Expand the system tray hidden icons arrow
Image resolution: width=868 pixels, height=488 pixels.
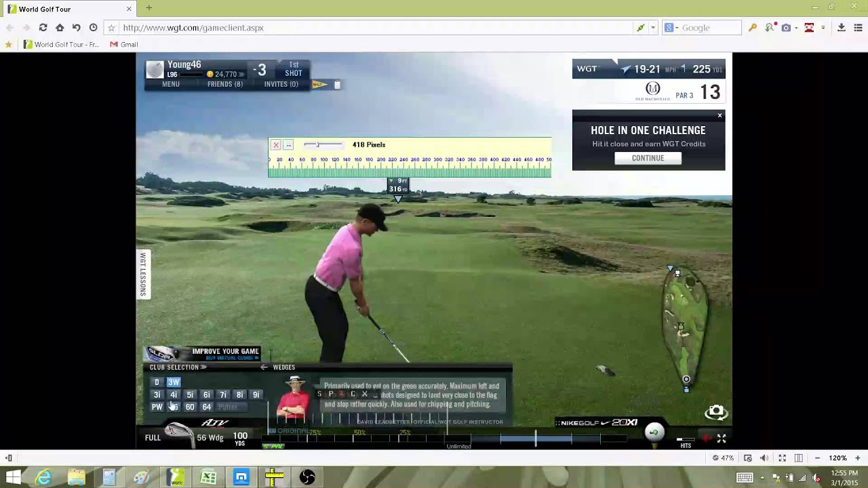click(762, 478)
